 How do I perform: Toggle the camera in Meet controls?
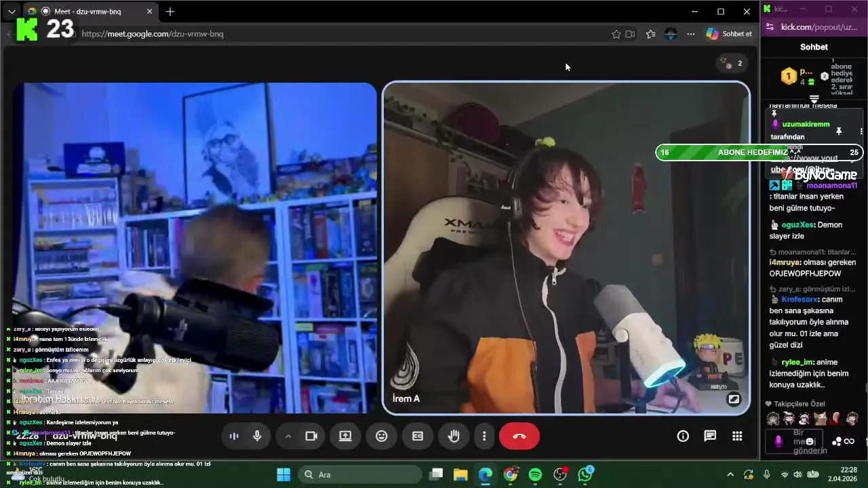click(x=311, y=436)
